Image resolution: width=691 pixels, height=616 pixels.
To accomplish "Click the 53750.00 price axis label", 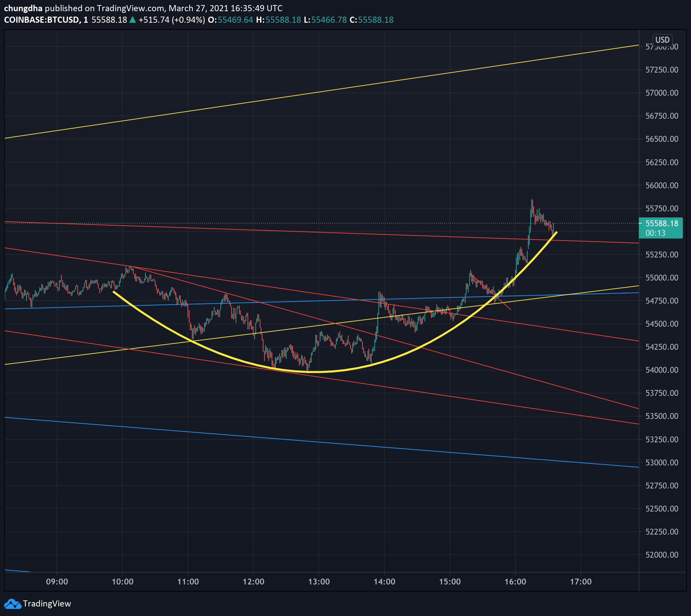I will pos(662,393).
